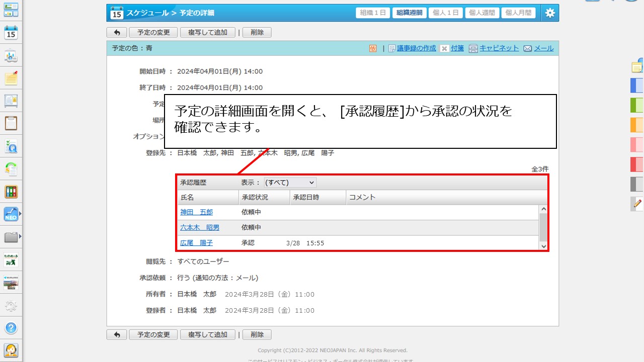Viewport: 644px width, 362px height.
Task: Open the calendar icon in the left sidebar
Action: tap(11, 33)
